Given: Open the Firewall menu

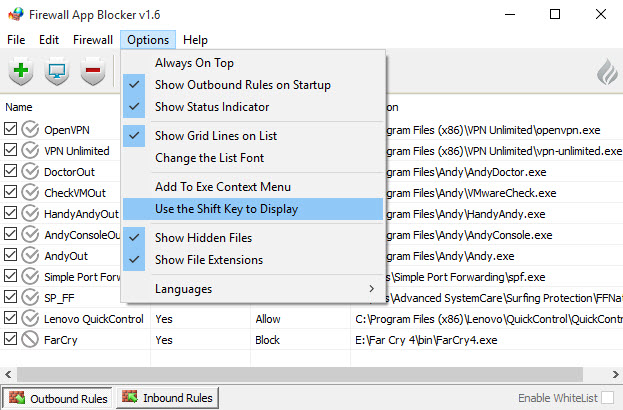Looking at the screenshot, I should pyautogui.click(x=93, y=40).
